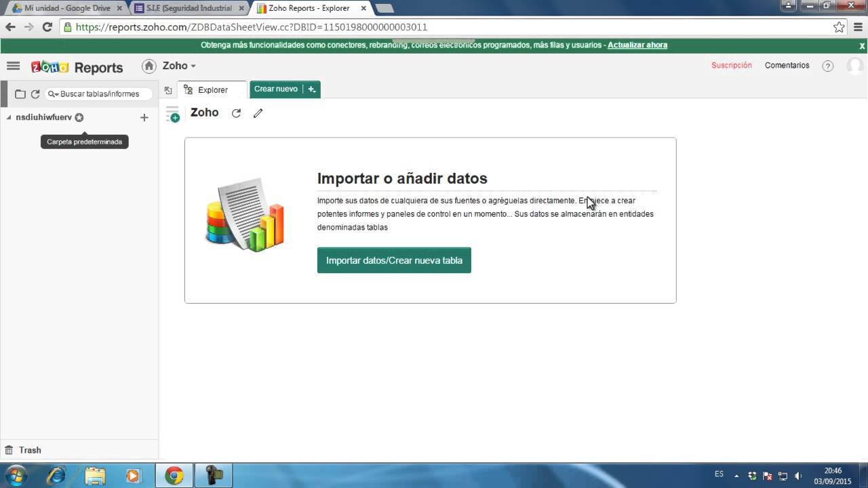Click the Actualizar ahora link
The width and height of the screenshot is (868, 488).
pos(637,45)
